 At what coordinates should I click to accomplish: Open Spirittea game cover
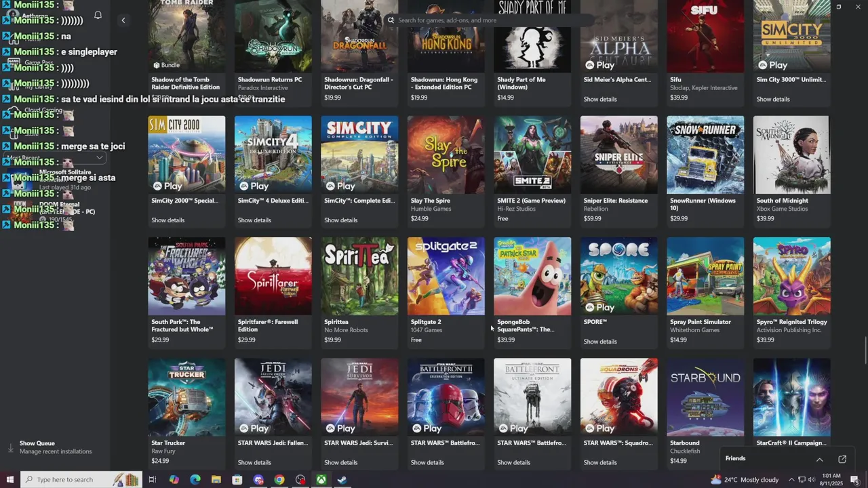coord(359,276)
